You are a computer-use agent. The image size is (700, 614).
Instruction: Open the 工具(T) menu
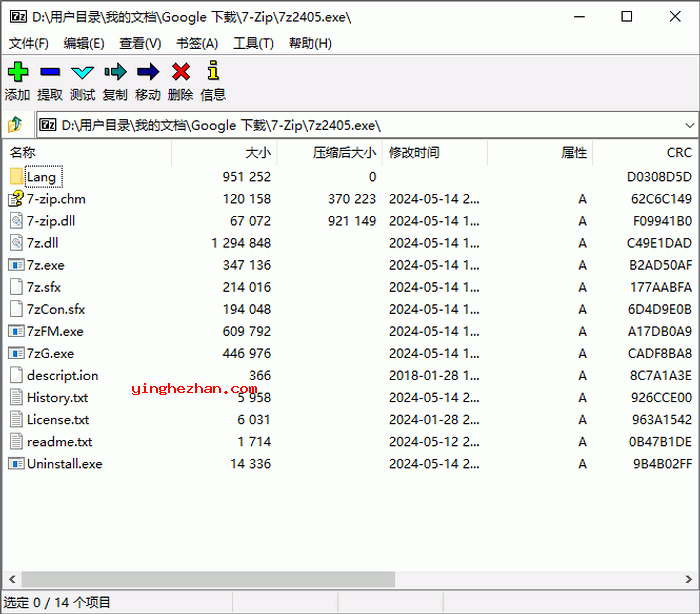point(253,43)
